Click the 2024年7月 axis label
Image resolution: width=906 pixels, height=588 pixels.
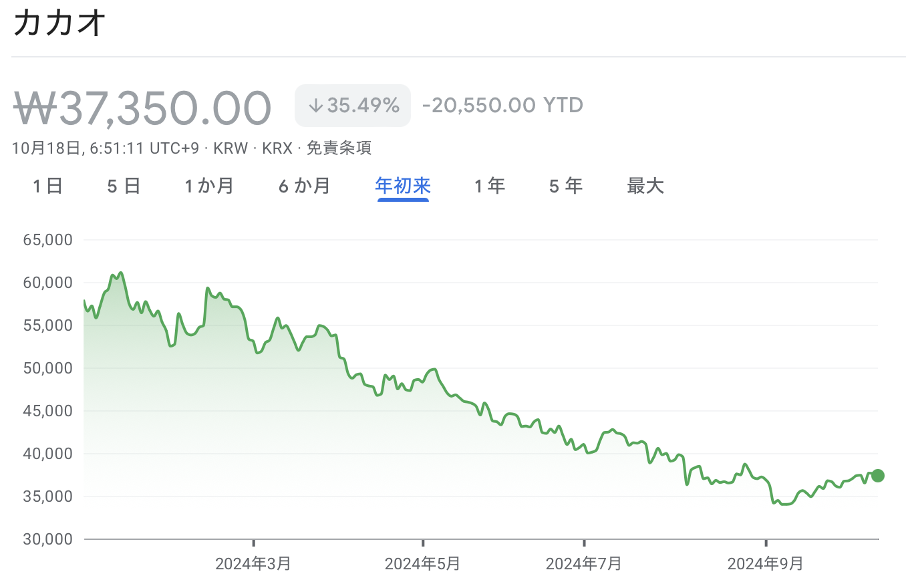tap(584, 564)
